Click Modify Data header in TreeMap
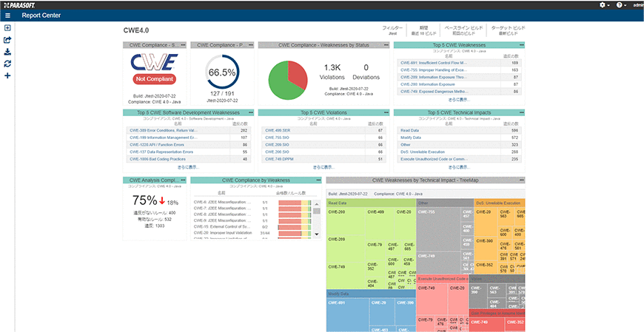Screen dimensions: 644x332 point(371,294)
